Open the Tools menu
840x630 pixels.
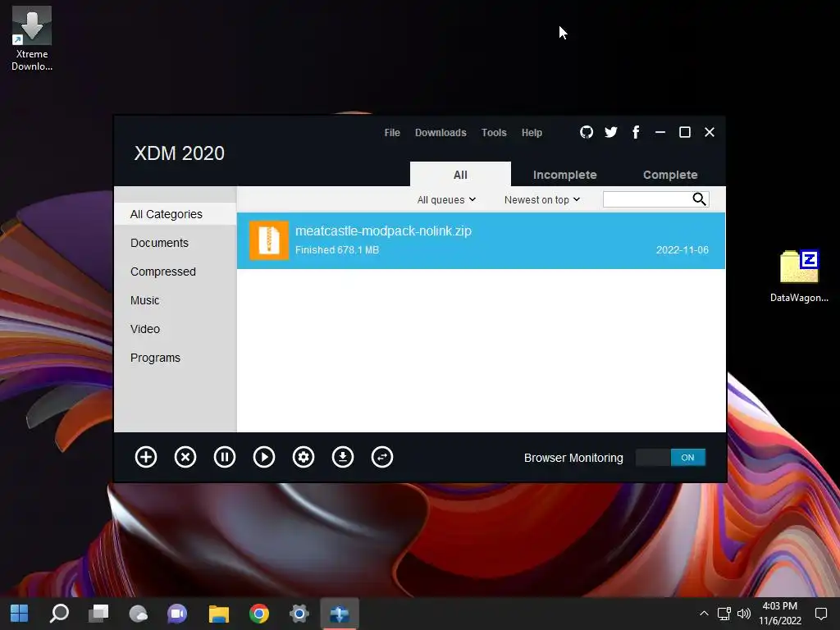pyautogui.click(x=493, y=132)
